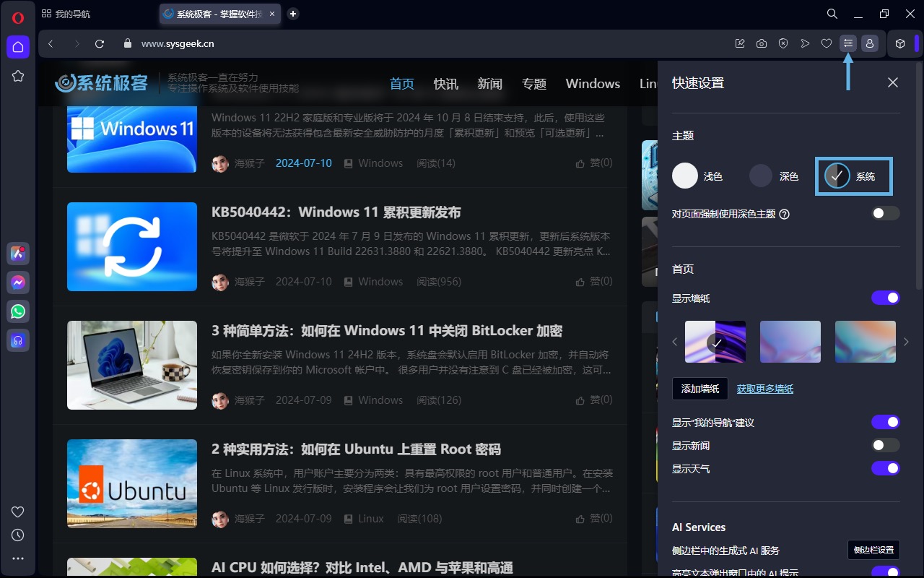924x578 pixels.
Task: Open the 获取更多墙纸 link
Action: pyautogui.click(x=765, y=389)
